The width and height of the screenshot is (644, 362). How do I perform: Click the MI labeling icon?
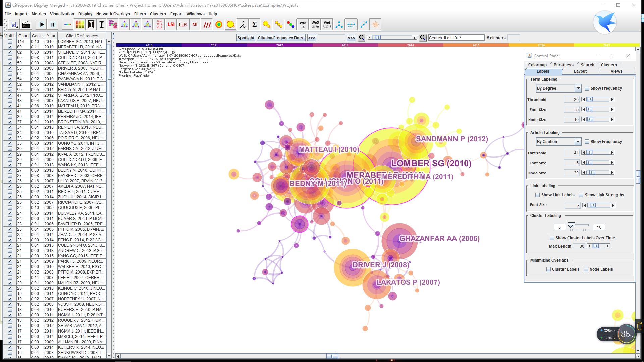tap(195, 24)
